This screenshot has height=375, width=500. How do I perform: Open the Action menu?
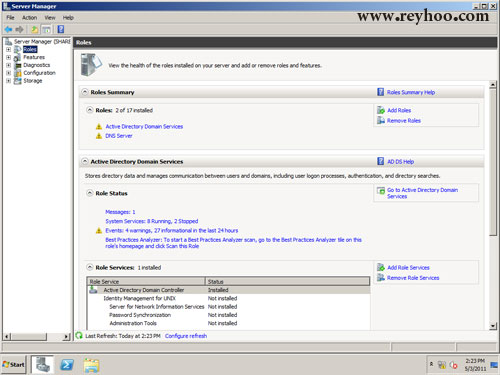tap(29, 18)
